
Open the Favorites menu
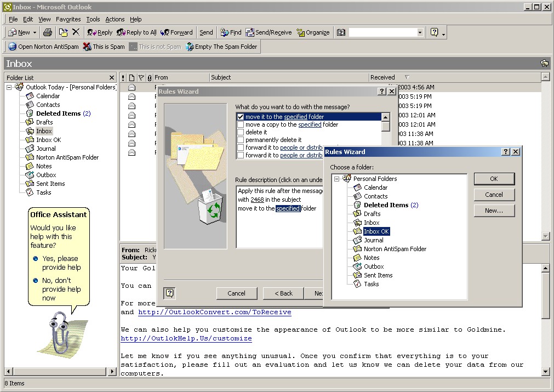(68, 19)
